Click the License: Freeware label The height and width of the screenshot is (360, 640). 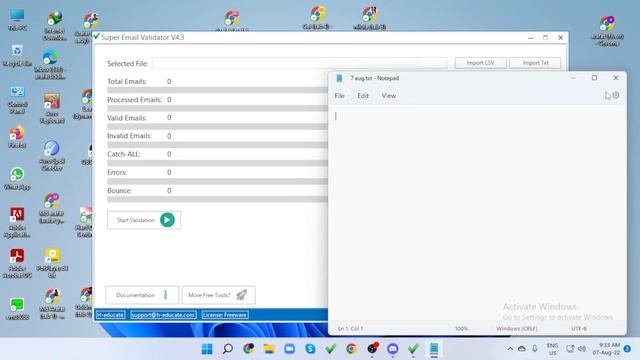pyautogui.click(x=225, y=315)
